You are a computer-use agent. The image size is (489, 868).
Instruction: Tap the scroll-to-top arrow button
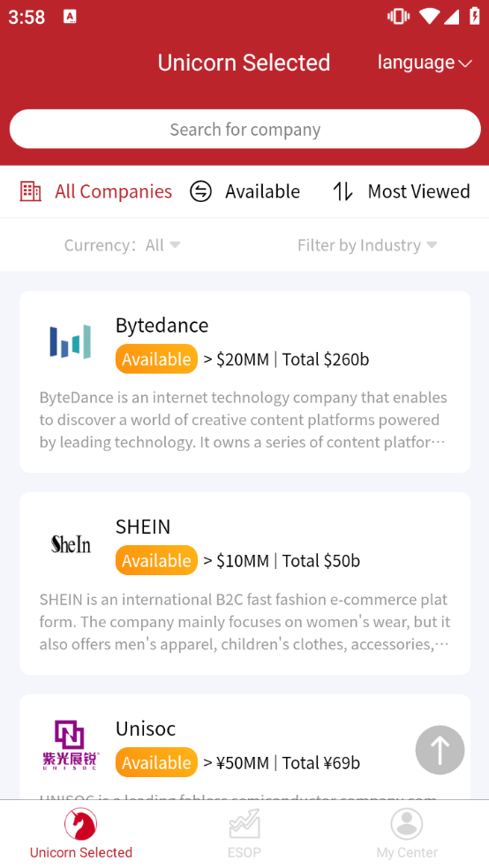coord(440,750)
